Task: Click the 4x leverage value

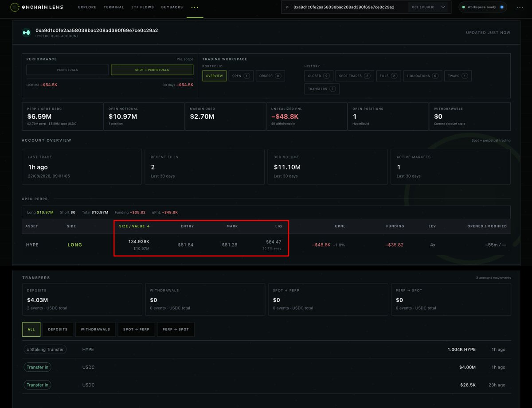Action: 433,245
